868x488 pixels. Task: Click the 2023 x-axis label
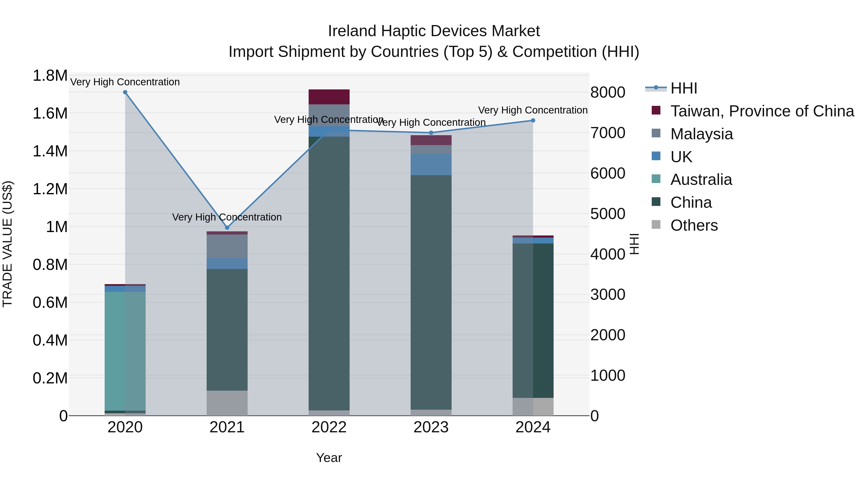[x=431, y=427]
